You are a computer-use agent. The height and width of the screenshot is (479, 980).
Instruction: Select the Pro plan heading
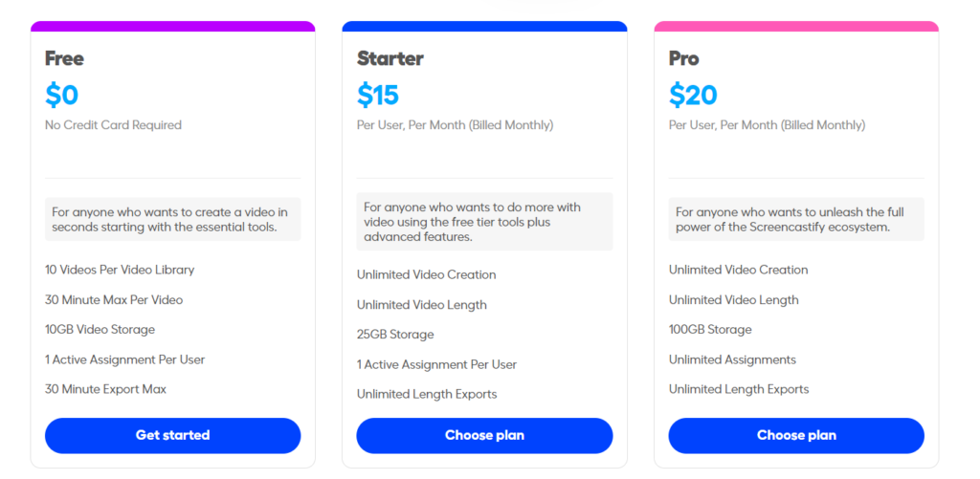click(x=683, y=58)
